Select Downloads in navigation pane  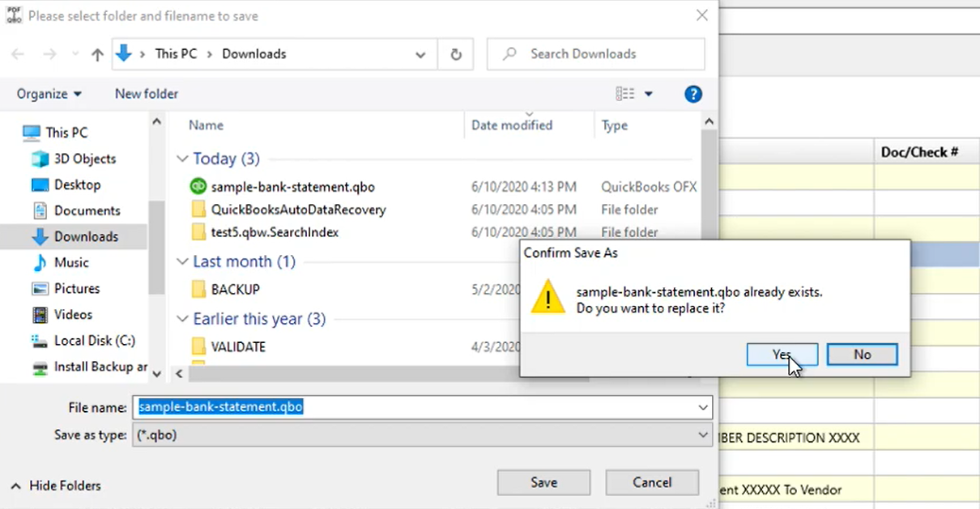pyautogui.click(x=86, y=236)
